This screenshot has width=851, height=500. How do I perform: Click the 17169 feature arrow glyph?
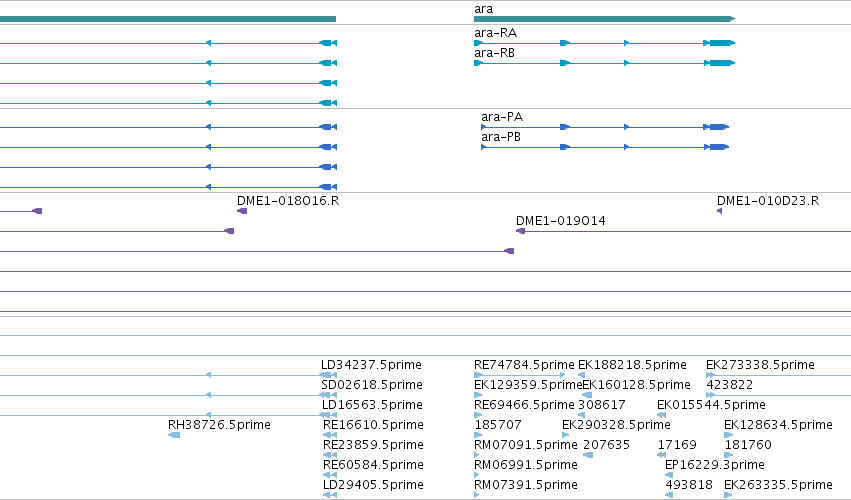click(x=661, y=455)
